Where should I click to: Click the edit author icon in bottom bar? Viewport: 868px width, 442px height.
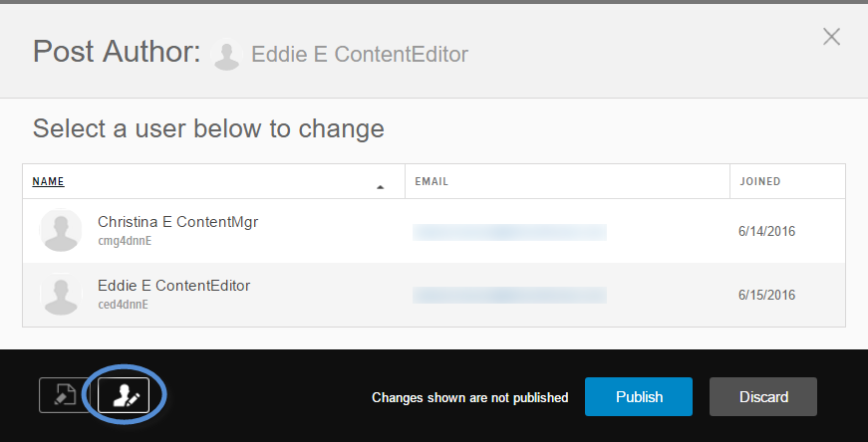[x=124, y=396]
